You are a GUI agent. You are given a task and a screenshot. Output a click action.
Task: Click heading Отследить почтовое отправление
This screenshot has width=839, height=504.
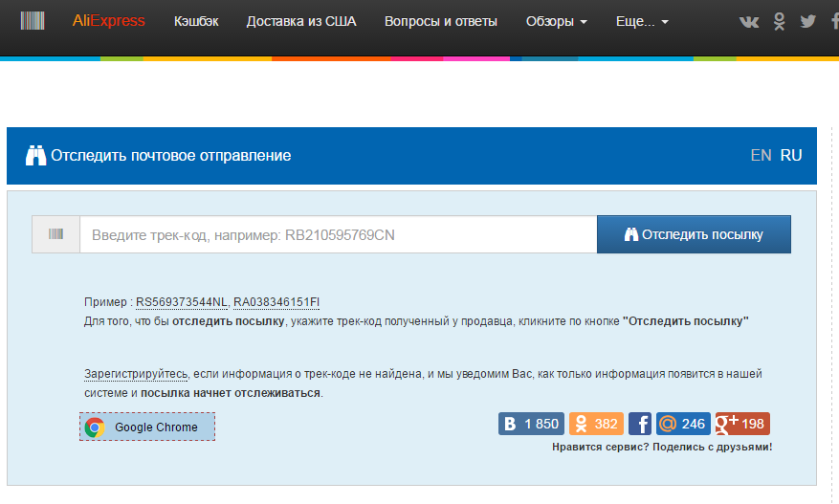170,156
